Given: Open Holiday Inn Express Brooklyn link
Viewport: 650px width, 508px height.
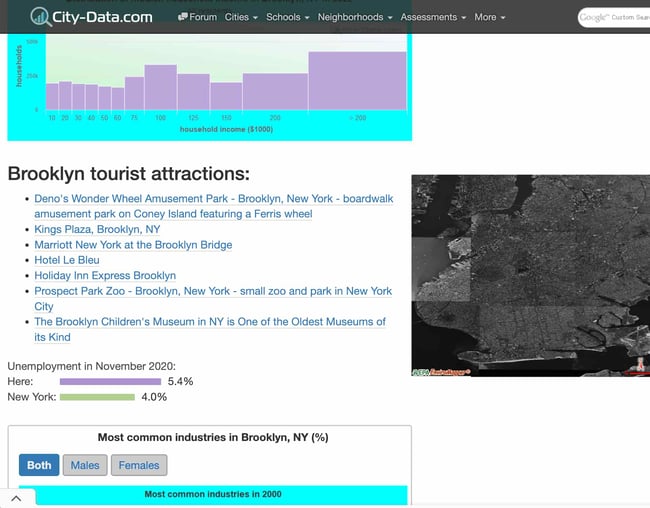Looking at the screenshot, I should (105, 275).
